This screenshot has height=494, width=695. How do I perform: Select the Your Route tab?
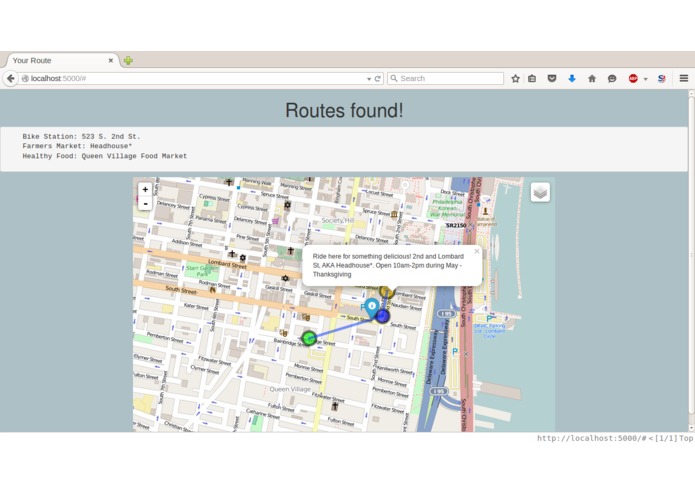(60, 60)
